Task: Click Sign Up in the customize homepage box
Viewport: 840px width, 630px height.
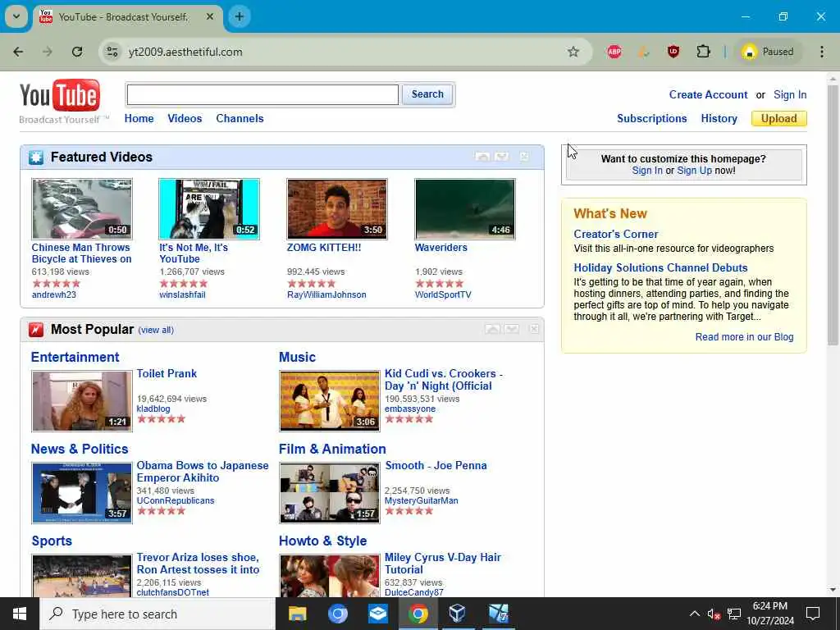Action: tap(695, 171)
